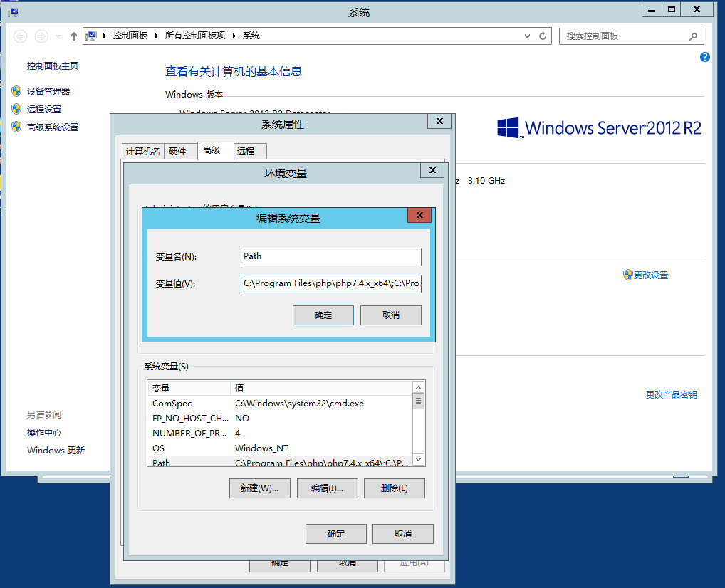725x588 pixels.
Task: Open the 设备管理器 link
Action: click(x=48, y=92)
